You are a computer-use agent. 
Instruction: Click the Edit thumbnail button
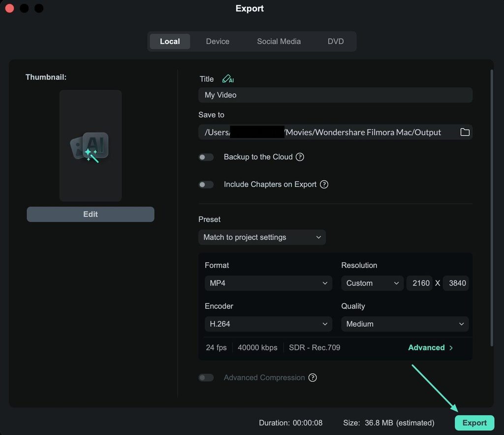[x=91, y=214]
